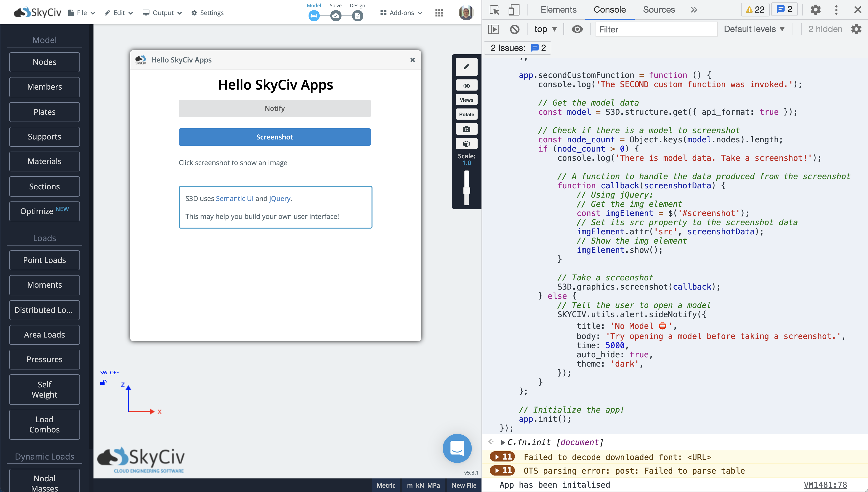Click the Solve stage cloud icon
Screen dimensions: 868x492
click(335, 15)
